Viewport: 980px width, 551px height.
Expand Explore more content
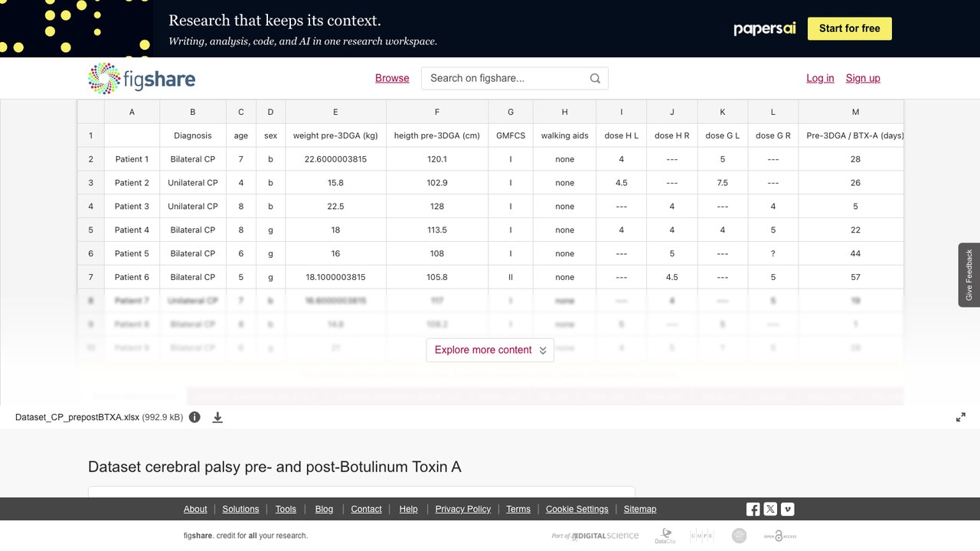tap(490, 350)
